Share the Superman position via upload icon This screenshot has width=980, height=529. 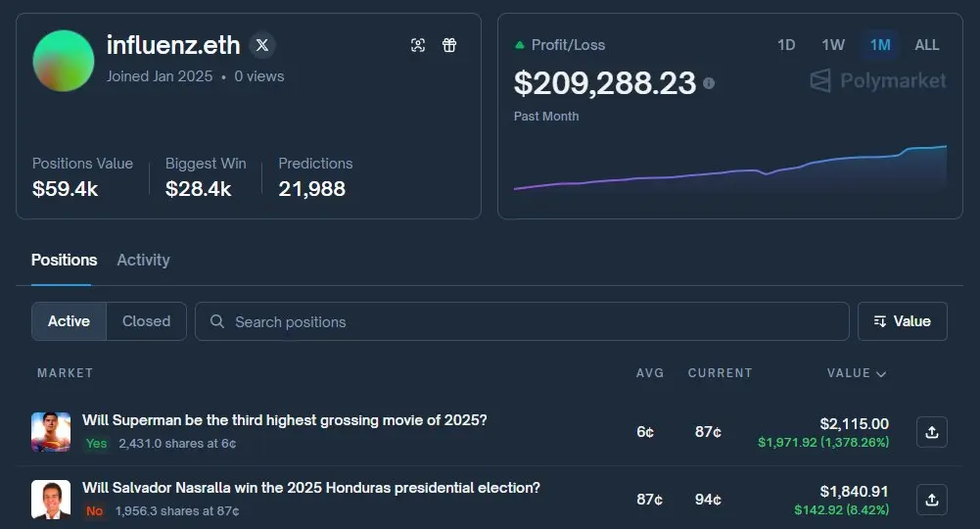tap(932, 432)
